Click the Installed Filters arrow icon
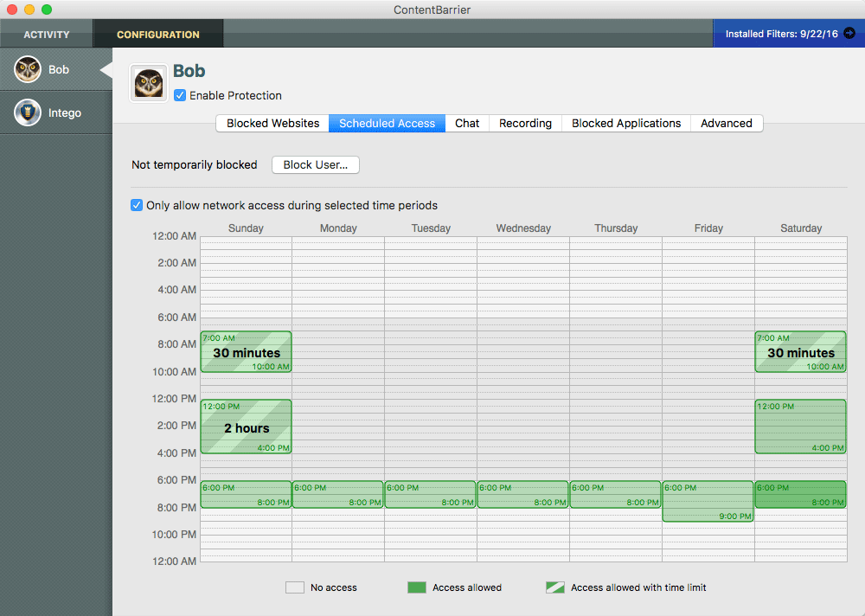This screenshot has width=865, height=616. 849,34
